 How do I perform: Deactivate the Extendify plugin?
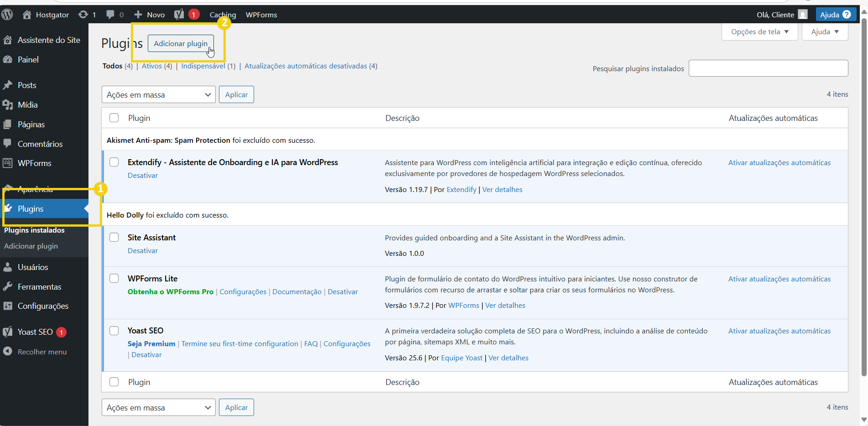click(x=143, y=176)
